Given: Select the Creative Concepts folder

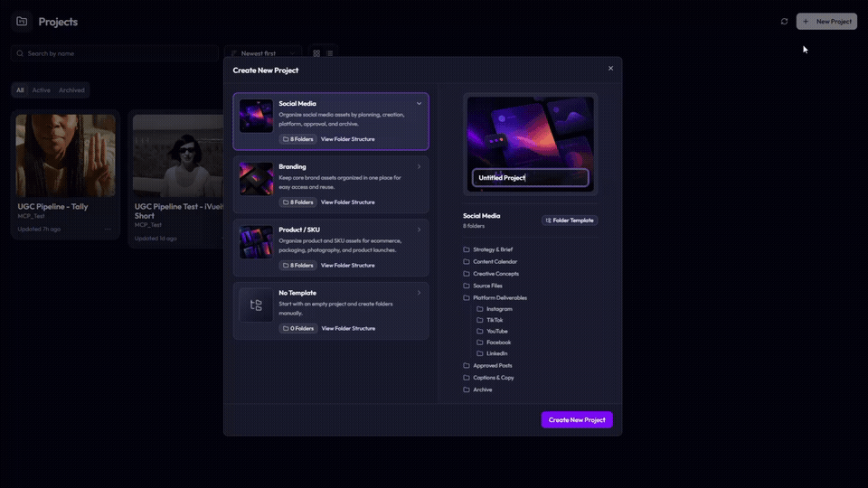Looking at the screenshot, I should click(491, 274).
